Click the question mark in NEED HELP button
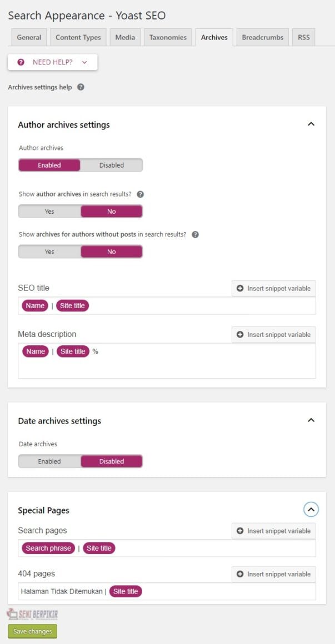This screenshot has width=335, height=644. tap(21, 62)
